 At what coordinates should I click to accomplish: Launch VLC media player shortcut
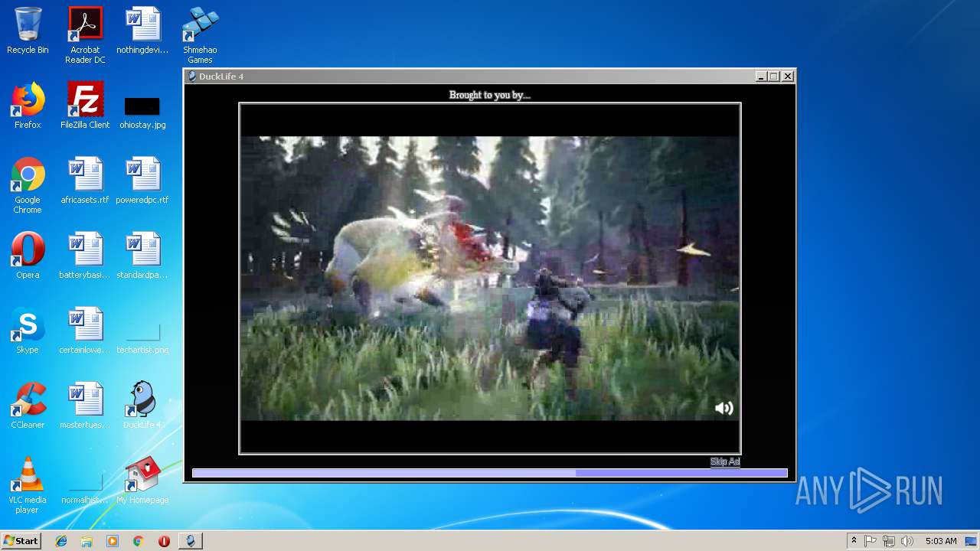pyautogui.click(x=28, y=485)
